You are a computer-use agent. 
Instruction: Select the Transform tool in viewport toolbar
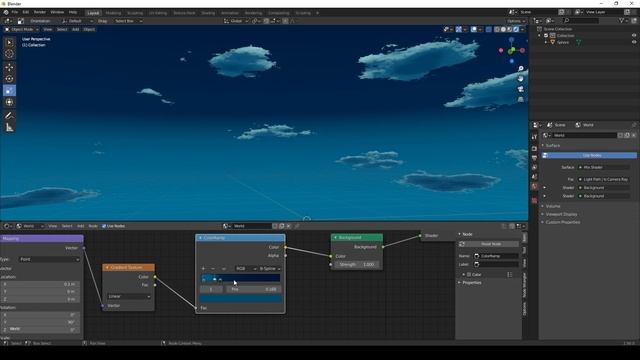[9, 102]
